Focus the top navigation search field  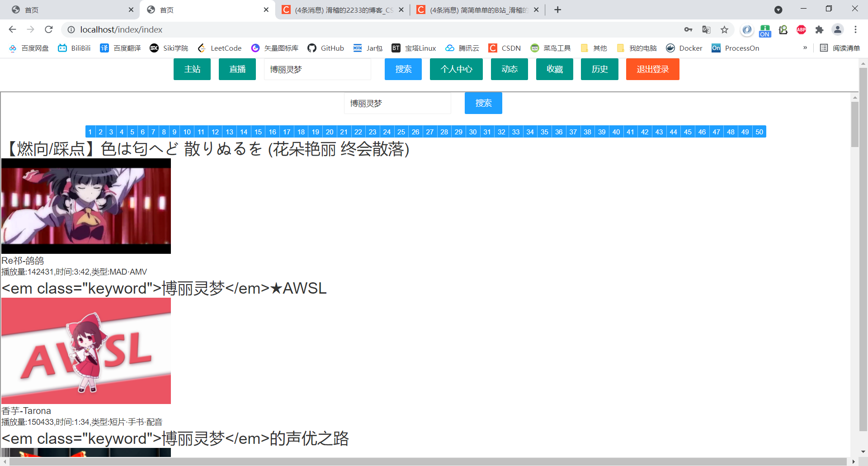tap(317, 69)
